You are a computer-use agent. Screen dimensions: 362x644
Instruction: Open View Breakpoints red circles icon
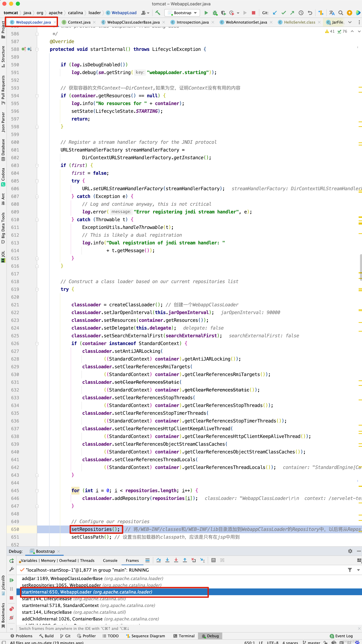coord(11,609)
